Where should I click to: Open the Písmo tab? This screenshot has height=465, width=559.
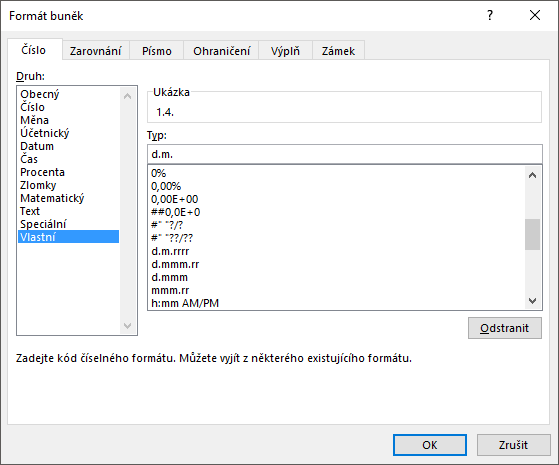(157, 51)
